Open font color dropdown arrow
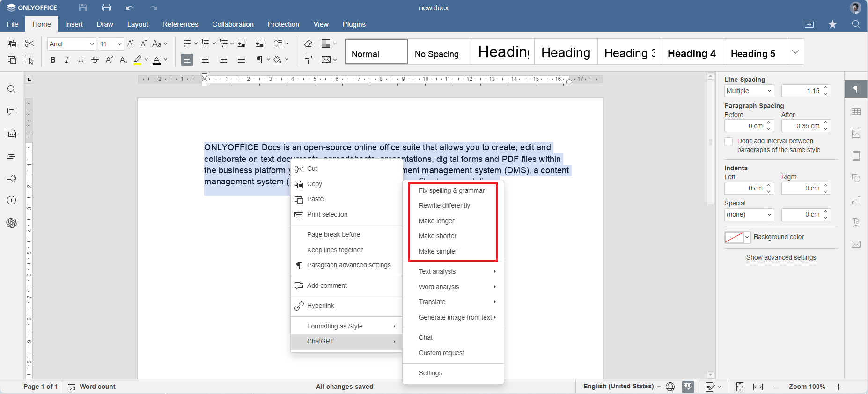This screenshot has width=868, height=394. (165, 59)
